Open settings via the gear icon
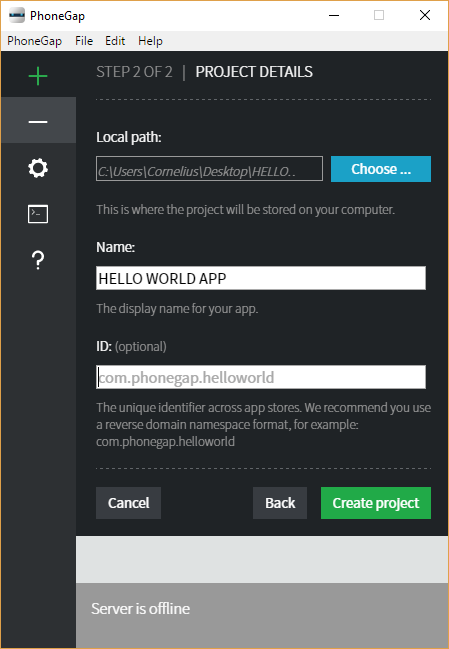The image size is (449, 649). (38, 168)
